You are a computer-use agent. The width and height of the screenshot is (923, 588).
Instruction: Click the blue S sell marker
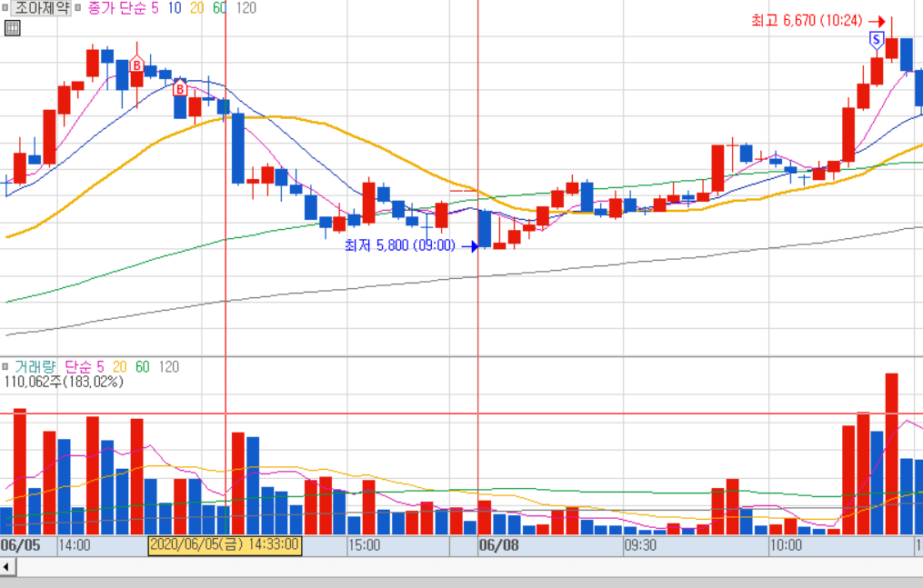tap(877, 40)
